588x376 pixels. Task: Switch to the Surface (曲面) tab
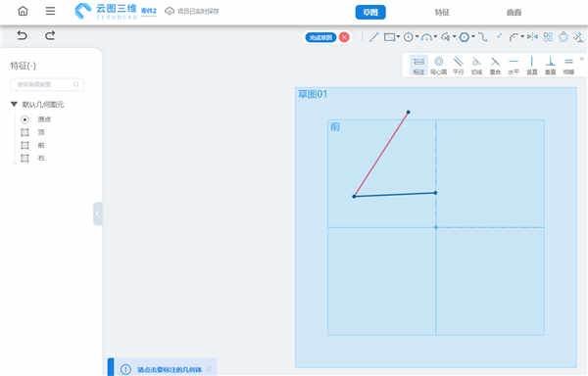[514, 13]
